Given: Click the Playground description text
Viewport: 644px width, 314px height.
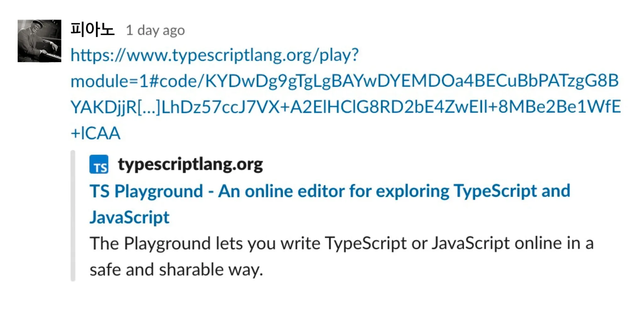Looking at the screenshot, I should pos(342,256).
